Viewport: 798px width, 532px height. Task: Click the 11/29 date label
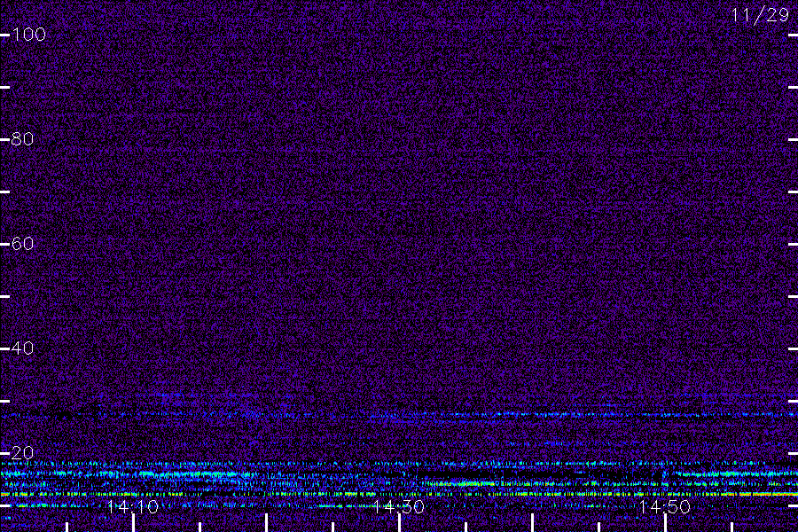coord(760,15)
